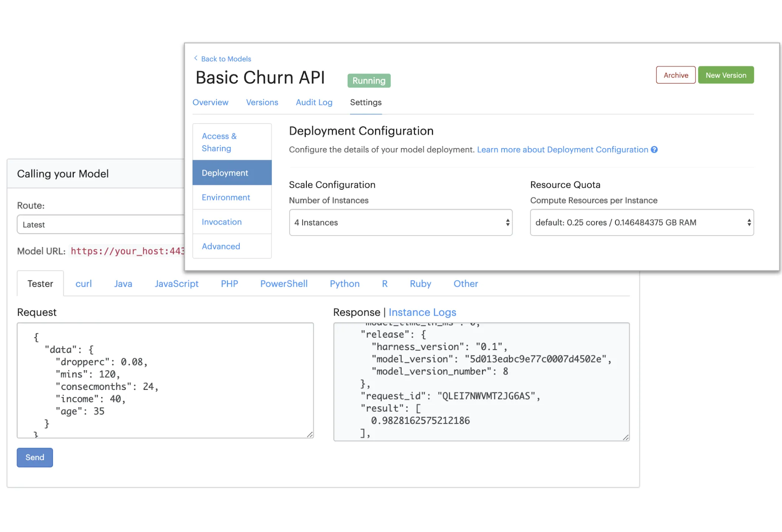Open the Instance Logs link

point(422,312)
